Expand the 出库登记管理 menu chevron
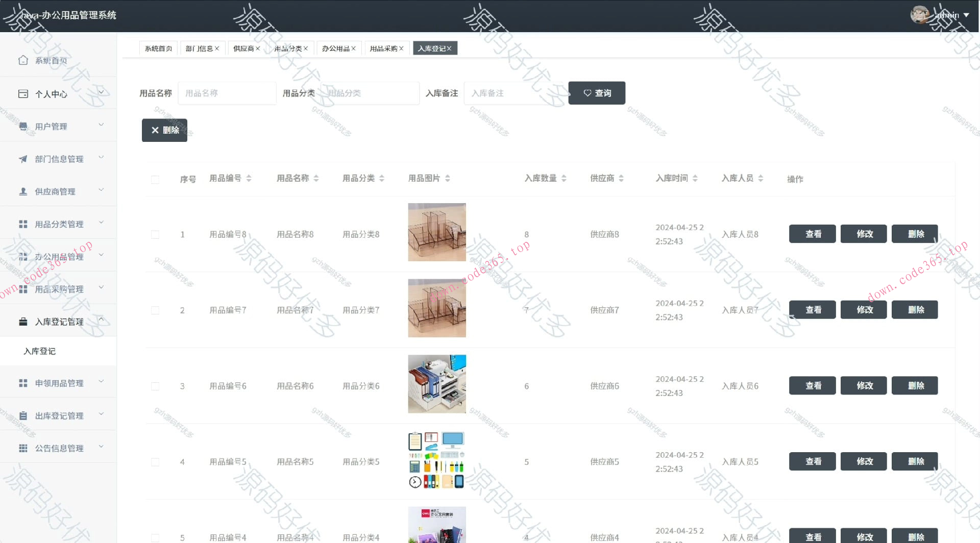 pyautogui.click(x=102, y=415)
